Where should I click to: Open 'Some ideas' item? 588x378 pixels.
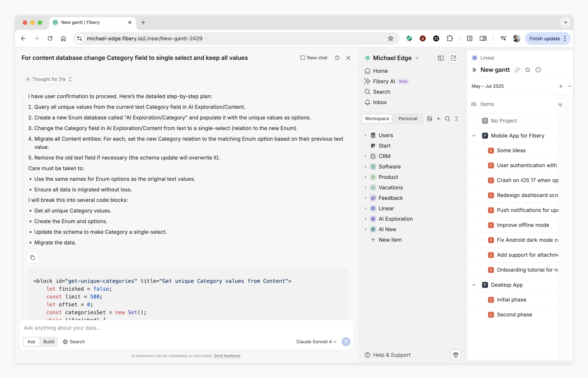point(511,150)
